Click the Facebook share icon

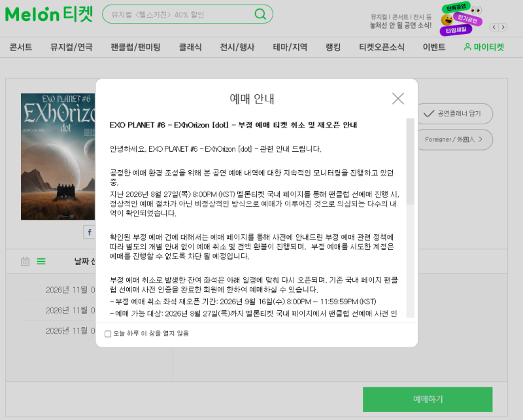[90, 232]
